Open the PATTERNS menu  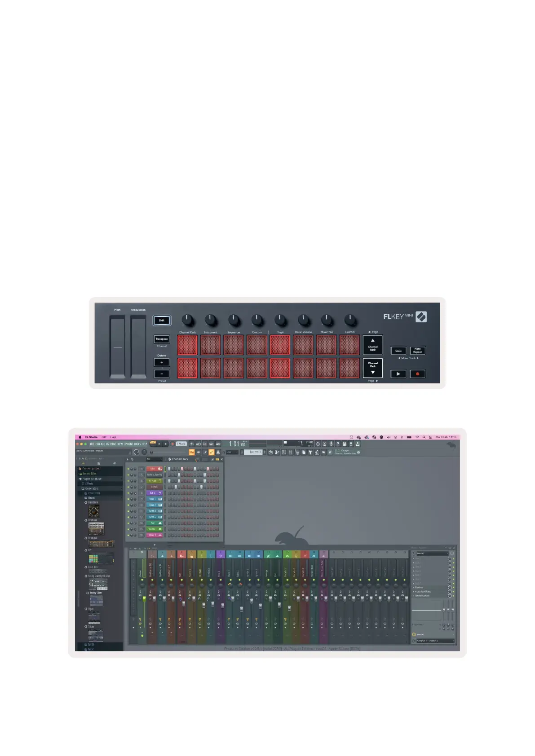111,444
